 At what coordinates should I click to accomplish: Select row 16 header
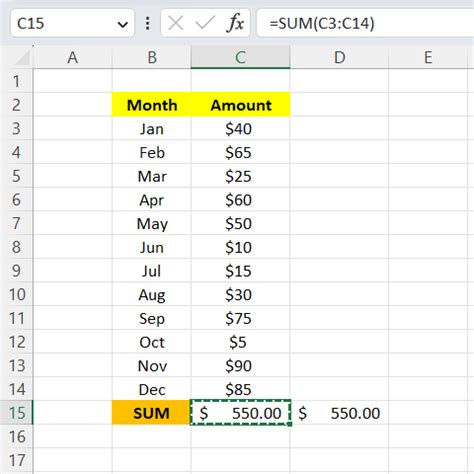tap(17, 436)
